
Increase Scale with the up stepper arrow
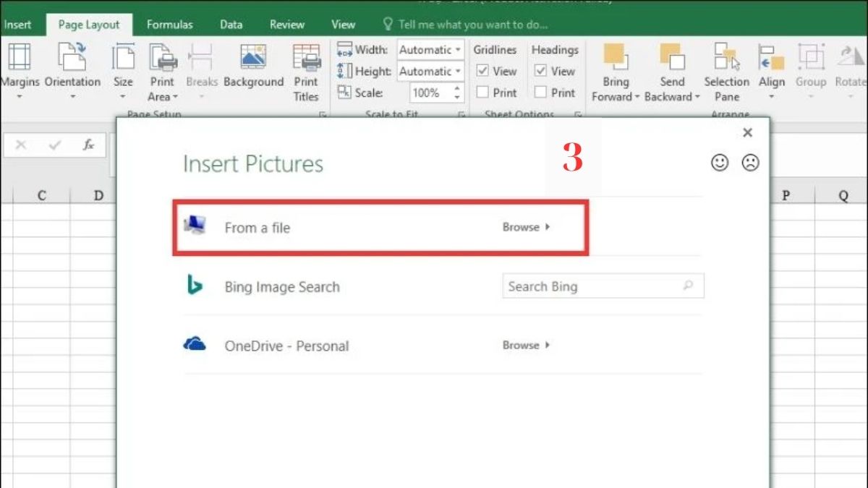coord(456,88)
